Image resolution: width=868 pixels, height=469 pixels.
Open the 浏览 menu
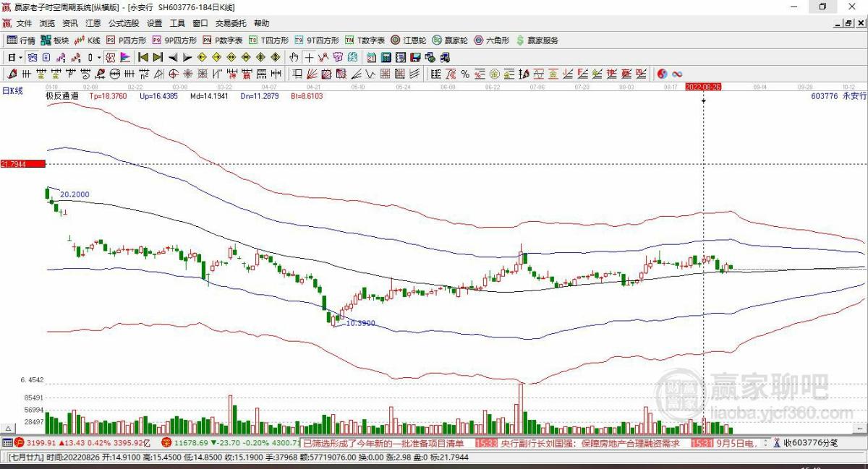(x=47, y=23)
